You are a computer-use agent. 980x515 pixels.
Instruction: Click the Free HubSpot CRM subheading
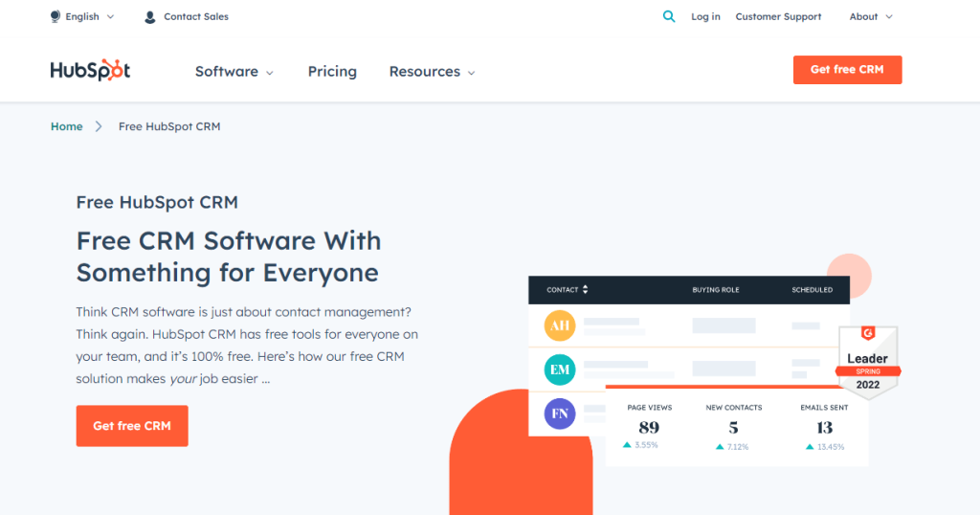coord(157,203)
